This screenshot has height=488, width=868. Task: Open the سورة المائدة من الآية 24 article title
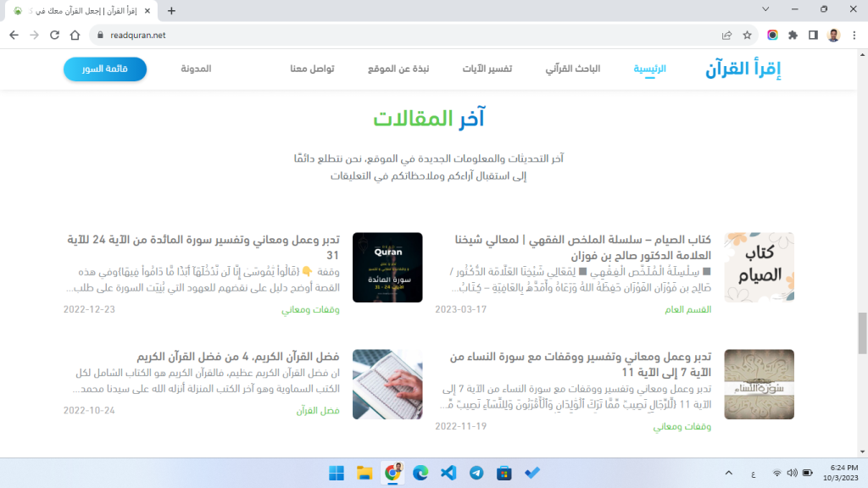coord(203,247)
